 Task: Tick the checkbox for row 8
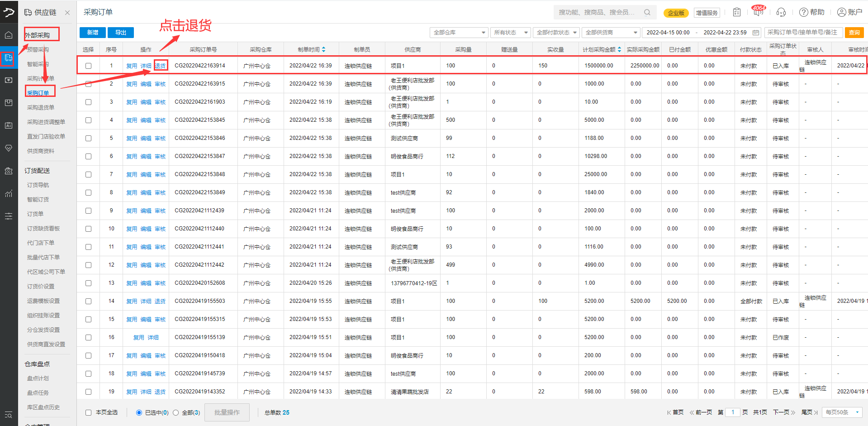(88, 192)
